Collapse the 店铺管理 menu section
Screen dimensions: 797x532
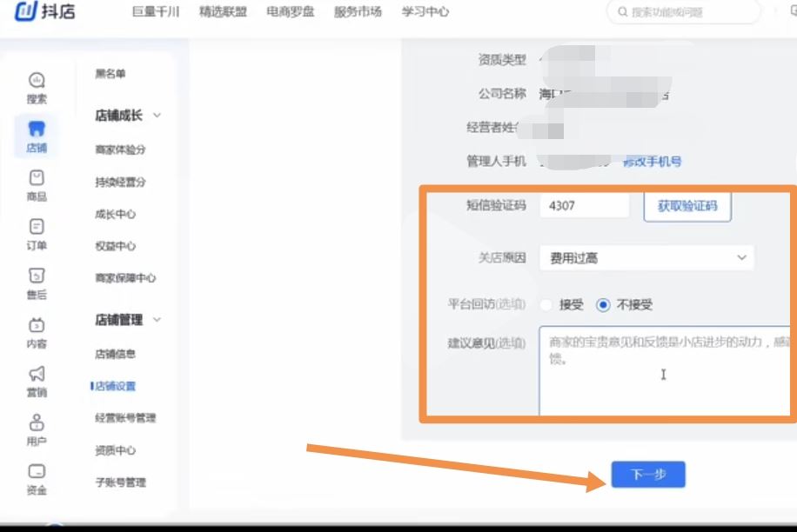click(157, 320)
